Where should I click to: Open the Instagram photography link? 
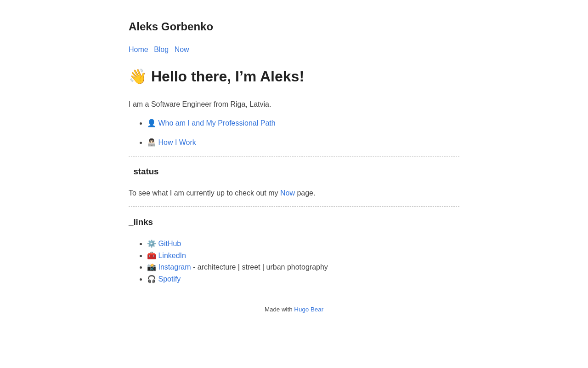(175, 267)
